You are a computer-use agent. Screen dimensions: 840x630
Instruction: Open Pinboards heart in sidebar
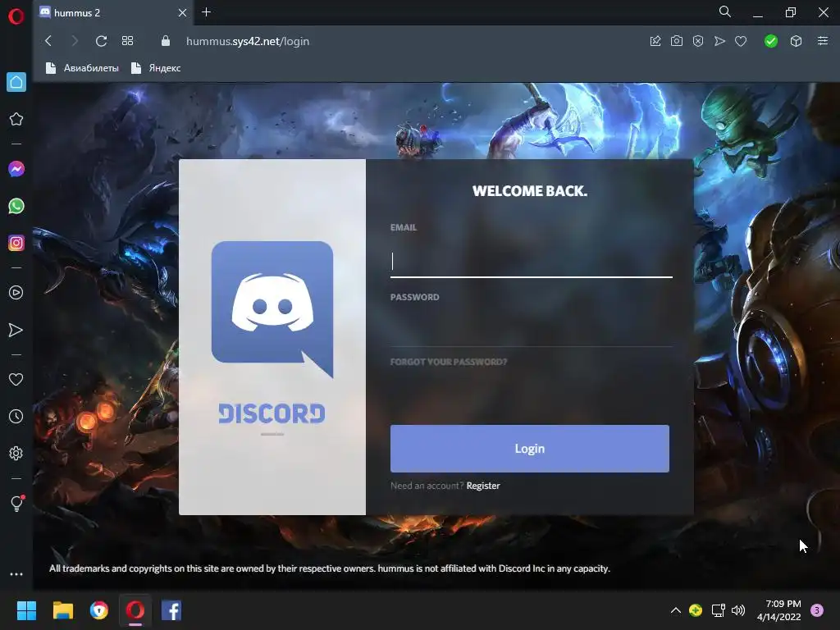(16, 379)
